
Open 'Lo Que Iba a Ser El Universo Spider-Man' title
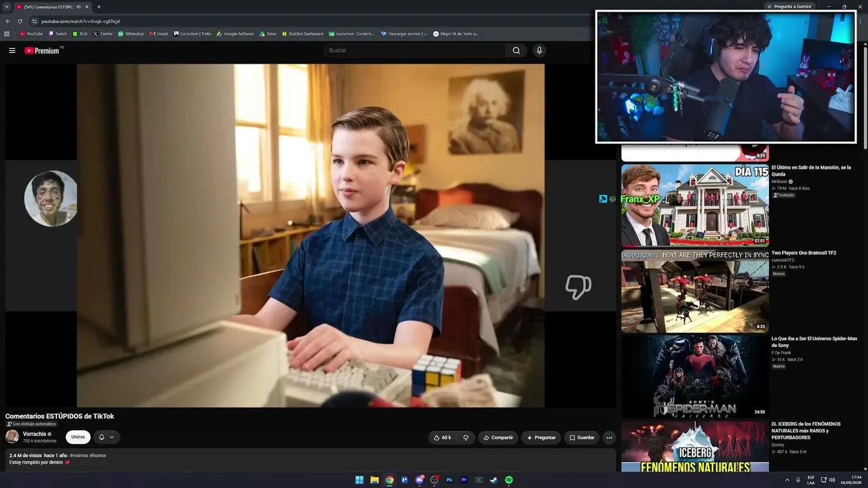(x=814, y=342)
